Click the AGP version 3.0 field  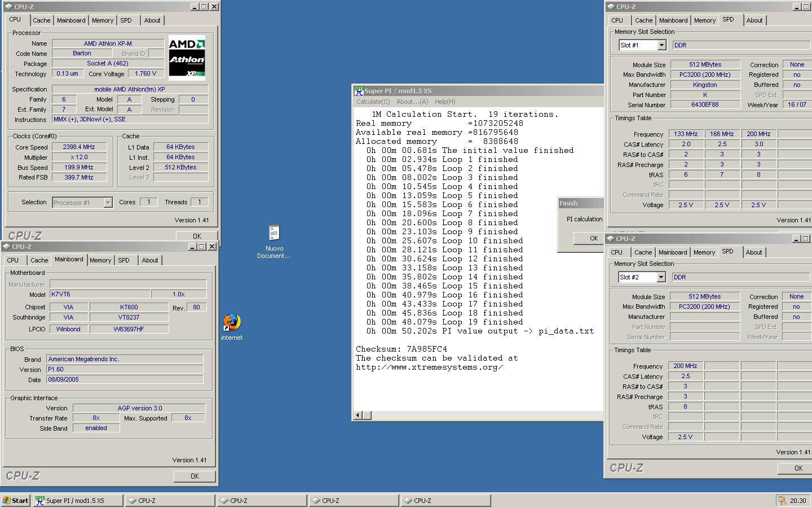[139, 408]
